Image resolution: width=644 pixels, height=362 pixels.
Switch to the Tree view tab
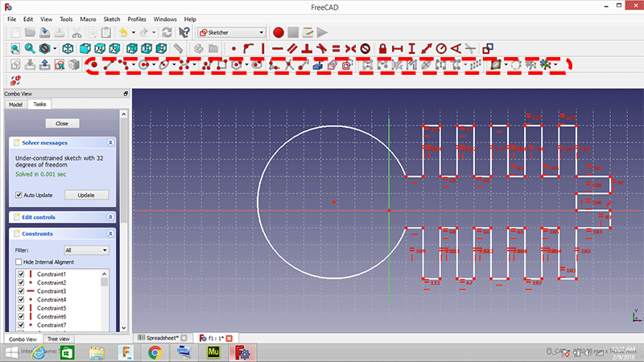click(x=58, y=339)
